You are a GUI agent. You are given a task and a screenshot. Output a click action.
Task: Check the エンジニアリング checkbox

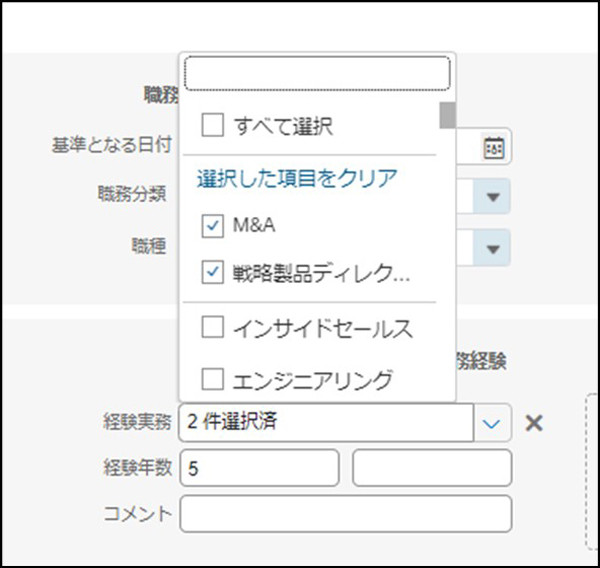pos(212,379)
